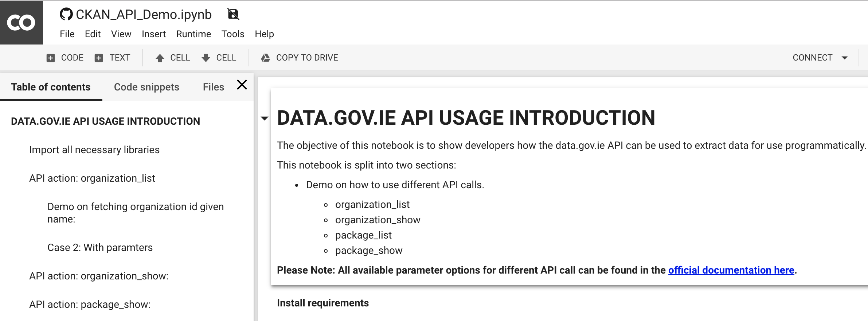Jump to DATA.GOV.IE API USAGE INTRODUCTION in contents
The image size is (868, 321).
105,121
